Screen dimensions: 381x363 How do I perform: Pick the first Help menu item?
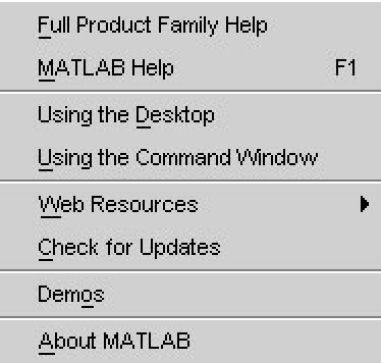tap(190, 25)
